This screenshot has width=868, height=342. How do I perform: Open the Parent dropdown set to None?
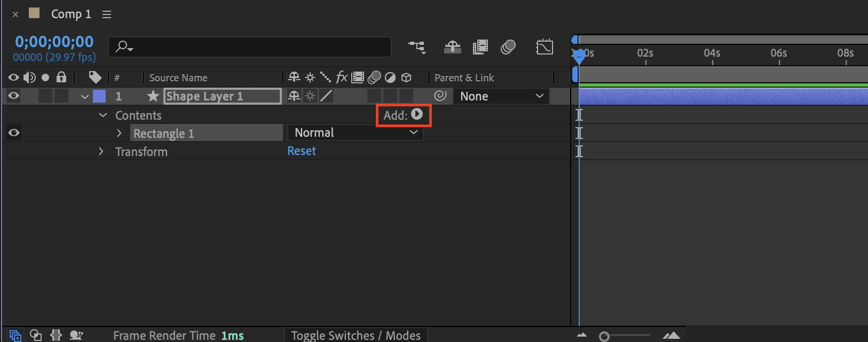[x=501, y=96]
